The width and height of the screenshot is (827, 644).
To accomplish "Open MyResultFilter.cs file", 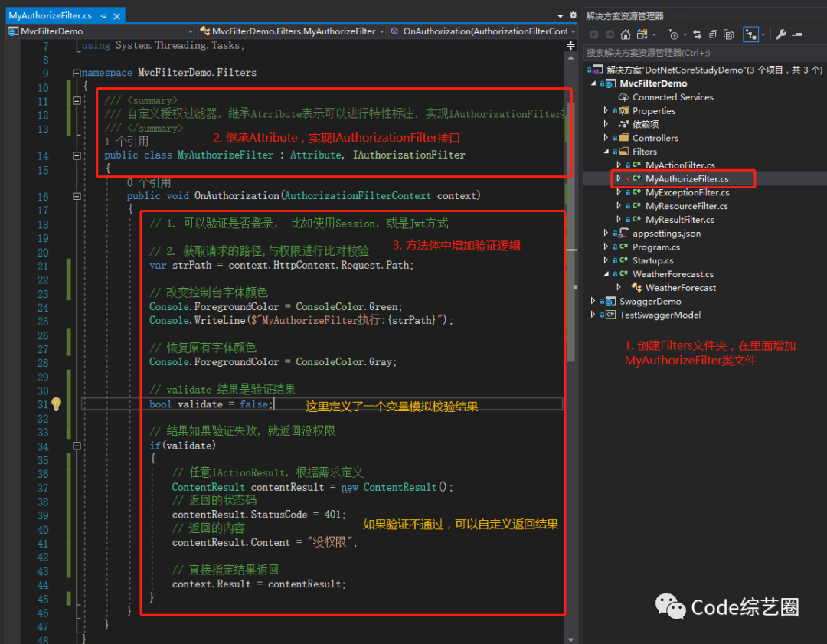I will [680, 220].
